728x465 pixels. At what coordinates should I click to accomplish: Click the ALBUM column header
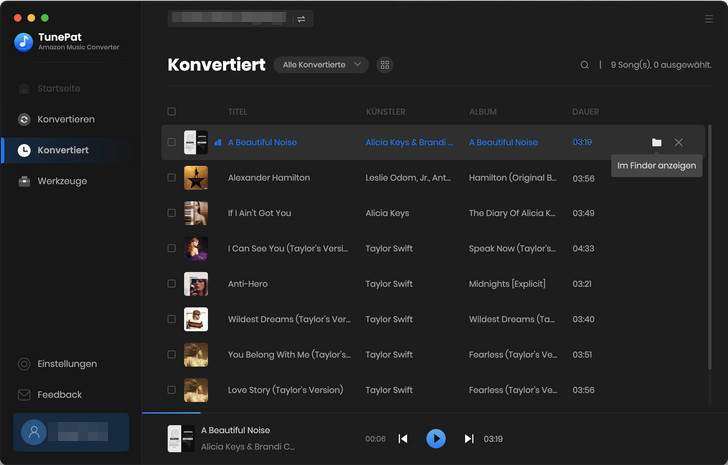tap(483, 112)
